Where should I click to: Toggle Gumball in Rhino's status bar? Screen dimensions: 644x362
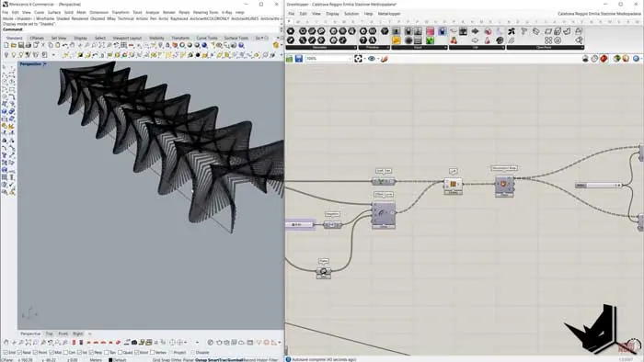[236, 359]
